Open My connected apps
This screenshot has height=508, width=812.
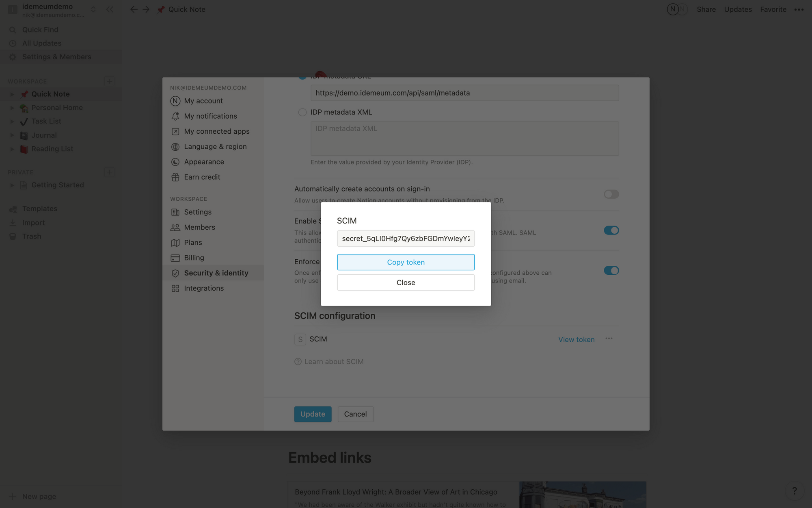tap(213, 131)
